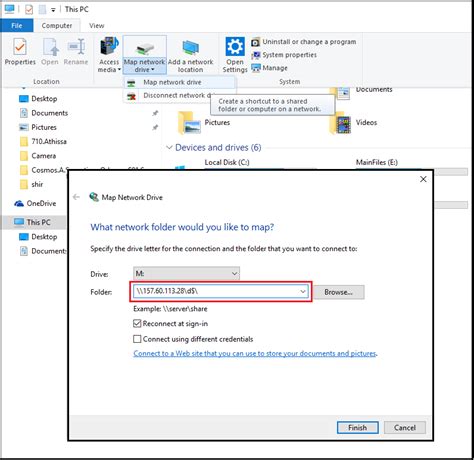Select OneDrive in navigation pane
The width and height of the screenshot is (474, 460).
[x=35, y=203]
